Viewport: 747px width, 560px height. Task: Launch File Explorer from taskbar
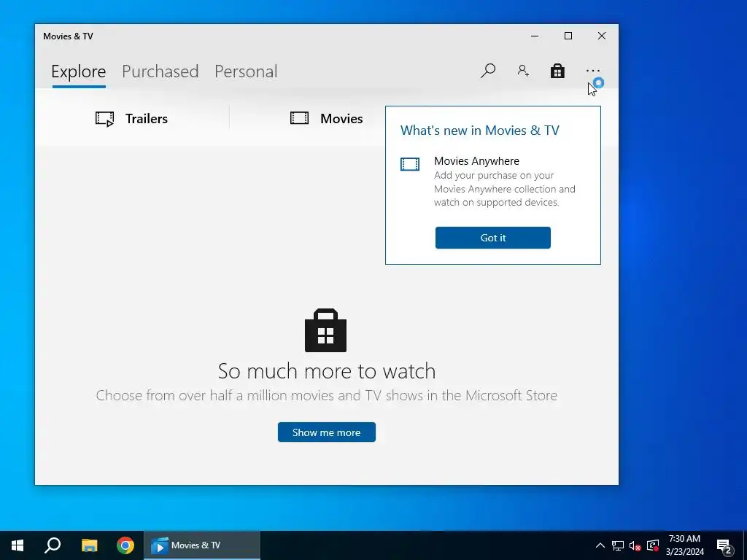[89, 545]
